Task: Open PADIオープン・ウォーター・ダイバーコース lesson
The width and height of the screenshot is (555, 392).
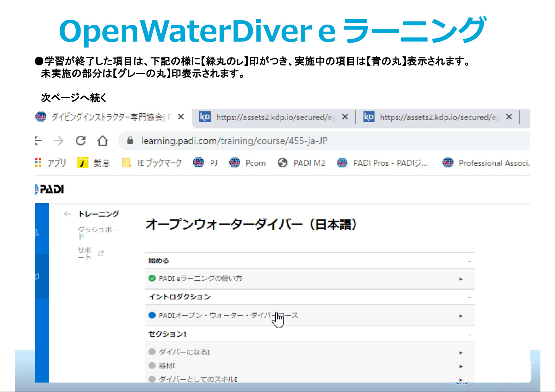Action: (x=228, y=315)
